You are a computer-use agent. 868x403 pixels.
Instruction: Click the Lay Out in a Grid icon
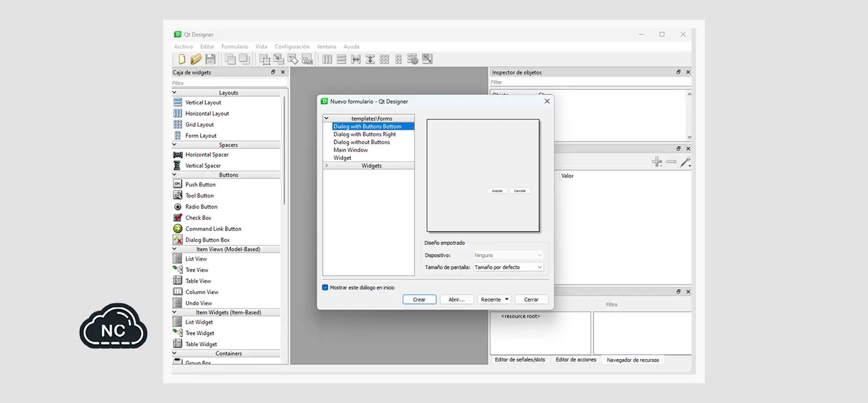click(384, 59)
